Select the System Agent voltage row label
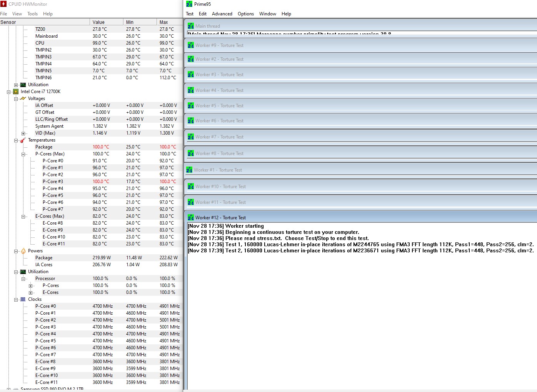Screen dimensions: 537x392 pos(50,126)
